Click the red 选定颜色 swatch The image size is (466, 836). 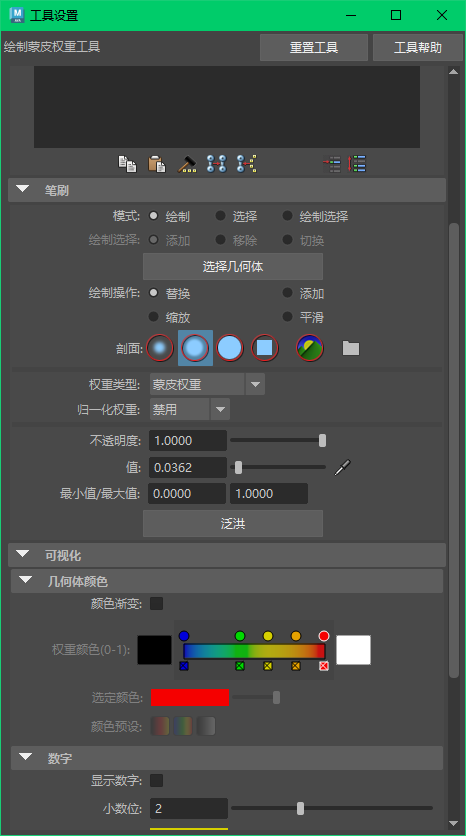[x=190, y=697]
